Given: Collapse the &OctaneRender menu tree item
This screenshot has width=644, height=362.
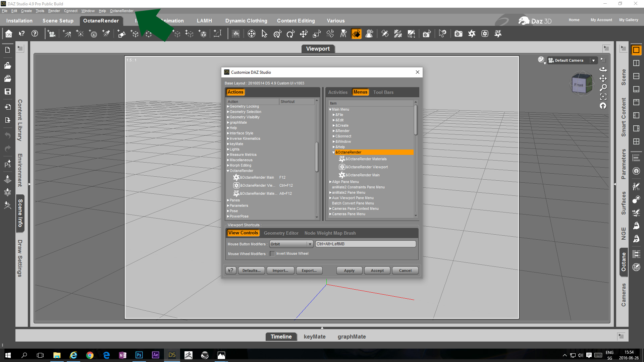Looking at the screenshot, I should coord(334,153).
